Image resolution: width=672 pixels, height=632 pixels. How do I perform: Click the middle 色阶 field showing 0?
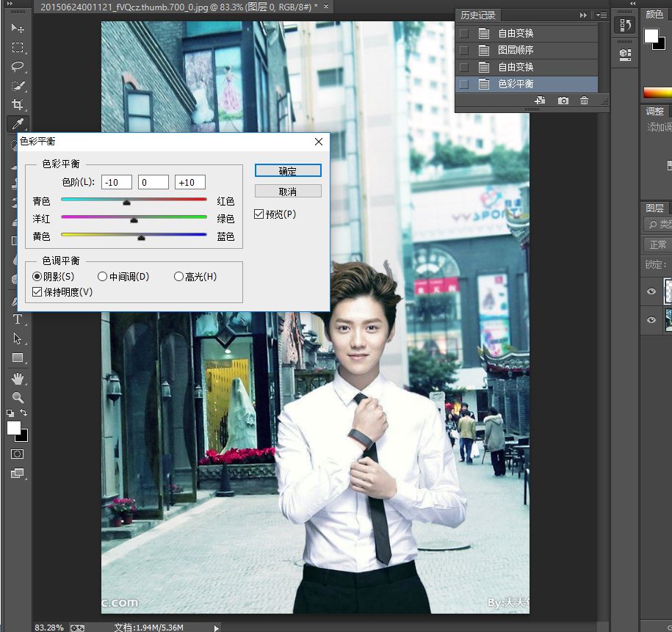tap(153, 182)
